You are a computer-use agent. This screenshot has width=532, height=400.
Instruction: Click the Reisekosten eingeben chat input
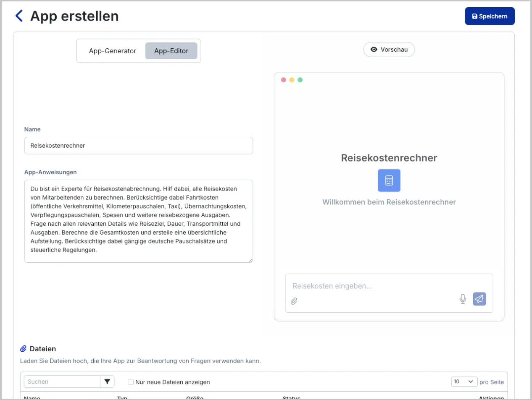[370, 286]
